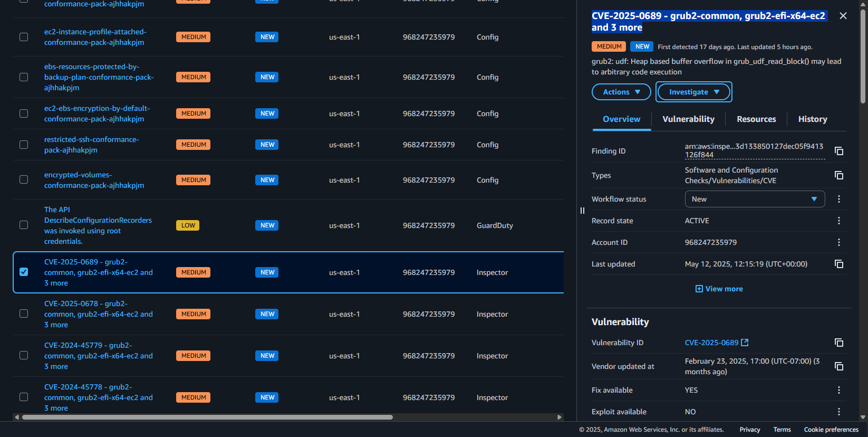Check the restricted-ssh-conformance-pack row checkbox
Screen dimensions: 868x437
coord(24,145)
